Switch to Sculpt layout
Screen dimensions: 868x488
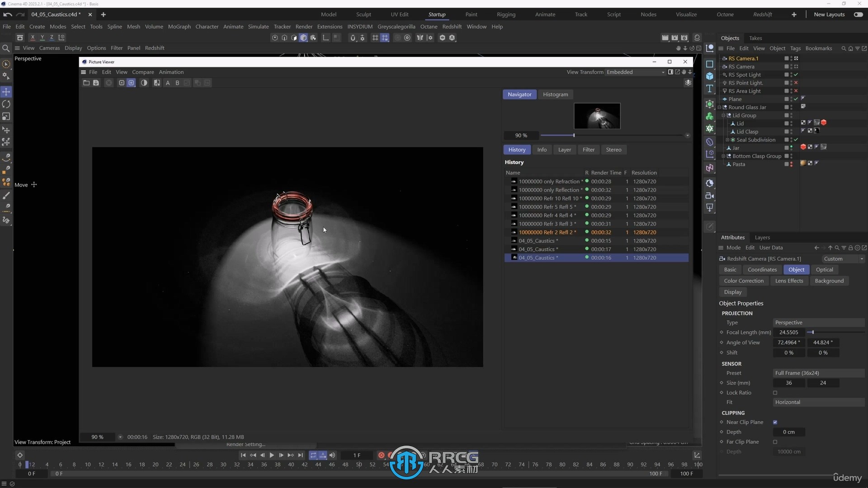click(x=363, y=14)
